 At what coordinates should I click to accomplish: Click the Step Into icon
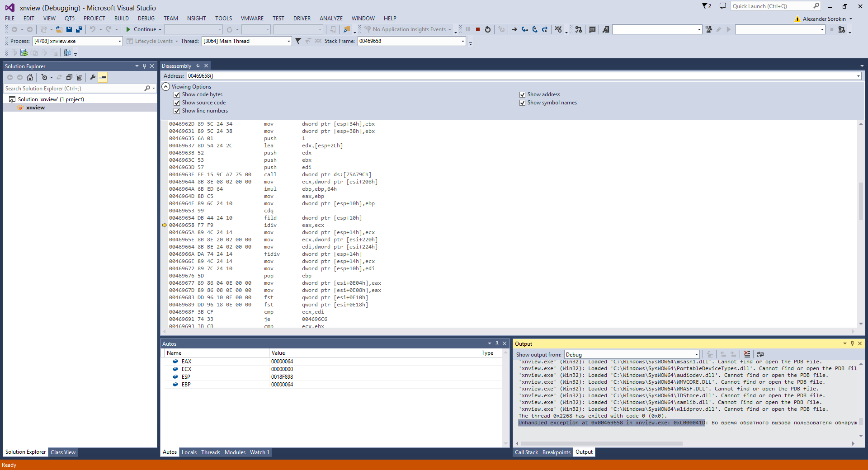(x=524, y=29)
